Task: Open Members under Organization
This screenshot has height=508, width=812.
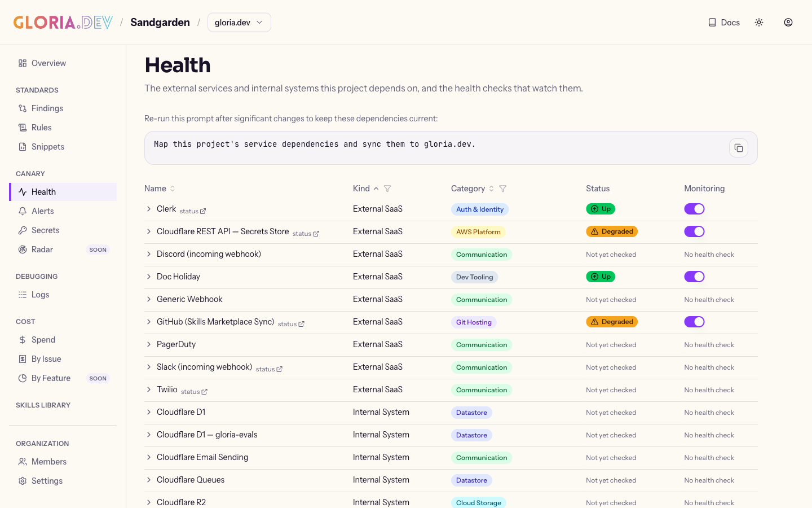Action: coord(63,462)
